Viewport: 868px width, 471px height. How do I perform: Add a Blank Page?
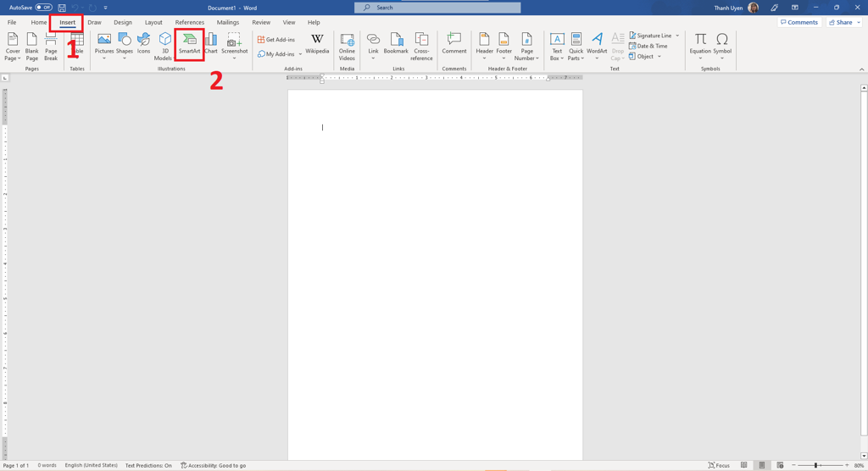31,47
